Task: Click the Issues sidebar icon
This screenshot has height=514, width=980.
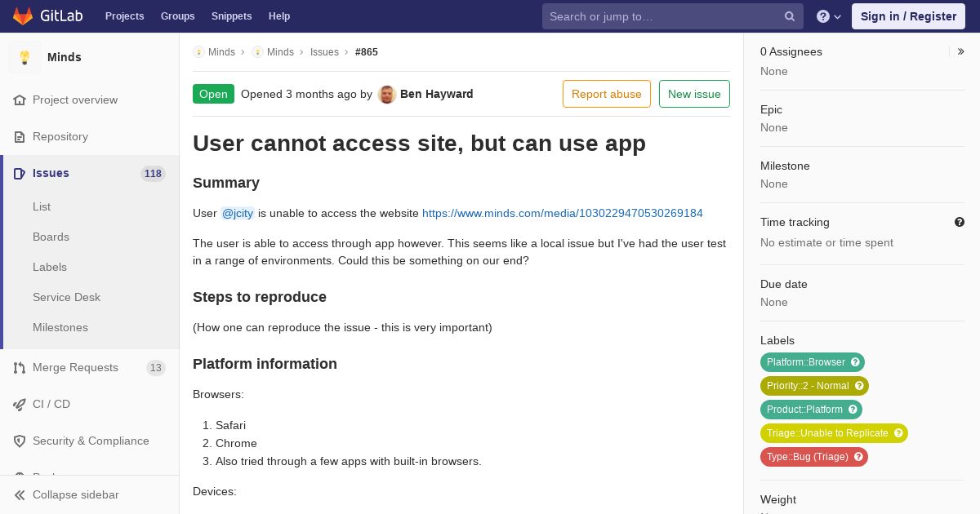Action: click(x=20, y=173)
